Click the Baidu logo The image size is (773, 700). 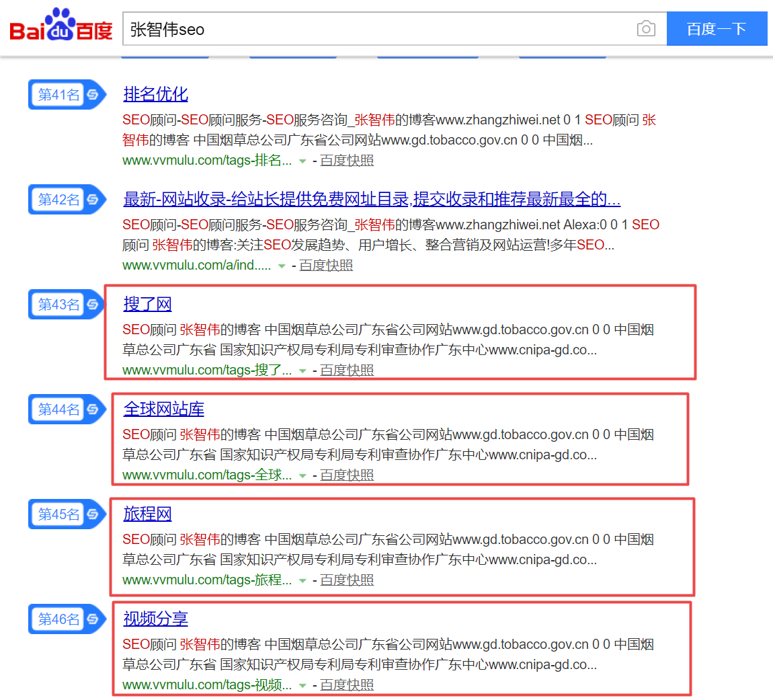coord(61,25)
